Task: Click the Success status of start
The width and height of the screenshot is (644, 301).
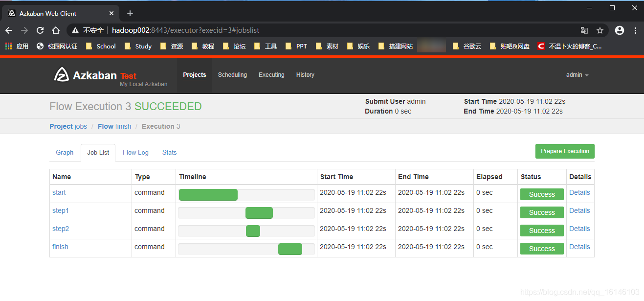Action: (x=542, y=194)
